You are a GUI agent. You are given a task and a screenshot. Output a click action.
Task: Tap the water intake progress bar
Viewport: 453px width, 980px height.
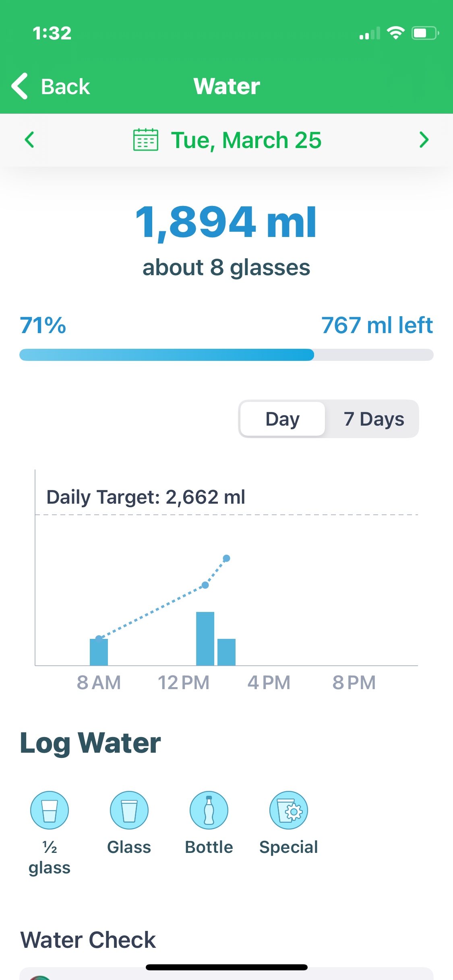pyautogui.click(x=226, y=355)
